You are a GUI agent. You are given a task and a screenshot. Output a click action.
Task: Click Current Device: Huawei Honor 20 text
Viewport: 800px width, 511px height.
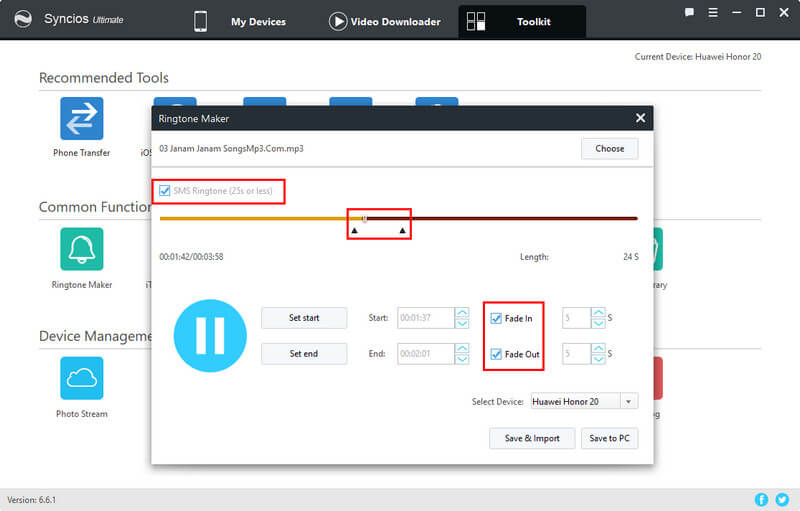(x=697, y=57)
